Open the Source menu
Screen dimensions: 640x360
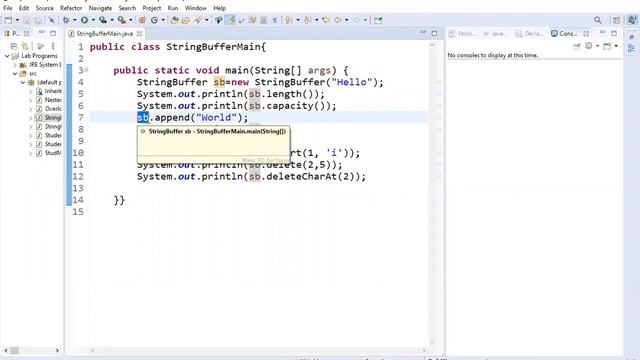tap(44, 8)
